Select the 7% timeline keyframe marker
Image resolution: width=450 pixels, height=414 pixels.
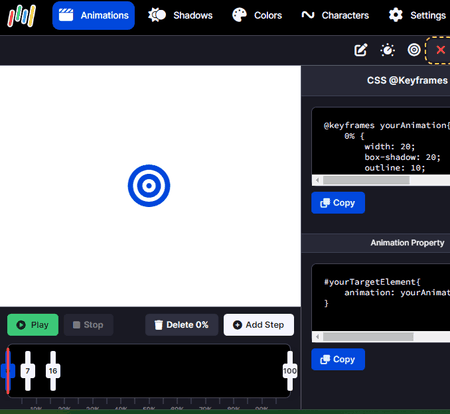click(x=28, y=371)
